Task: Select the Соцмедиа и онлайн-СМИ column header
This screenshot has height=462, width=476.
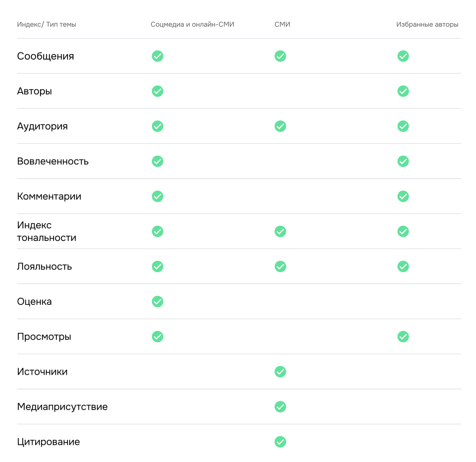Action: pyautogui.click(x=192, y=25)
